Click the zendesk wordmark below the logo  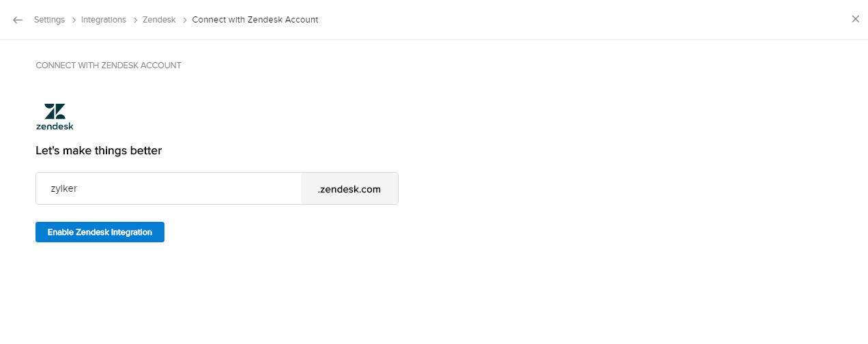click(55, 126)
